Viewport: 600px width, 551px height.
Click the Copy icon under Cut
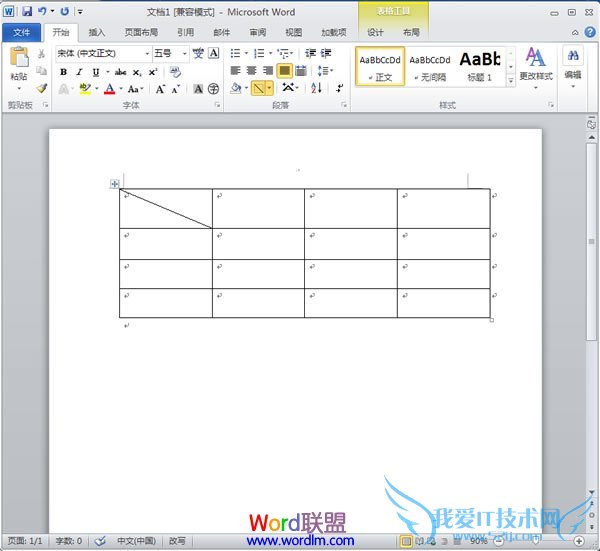(41, 71)
